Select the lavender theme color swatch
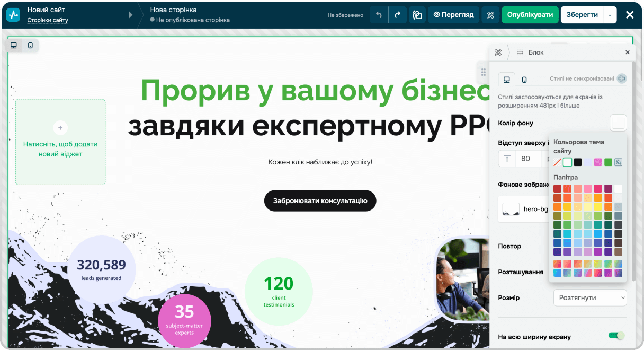Viewport: 644px width, 350px height. click(588, 162)
